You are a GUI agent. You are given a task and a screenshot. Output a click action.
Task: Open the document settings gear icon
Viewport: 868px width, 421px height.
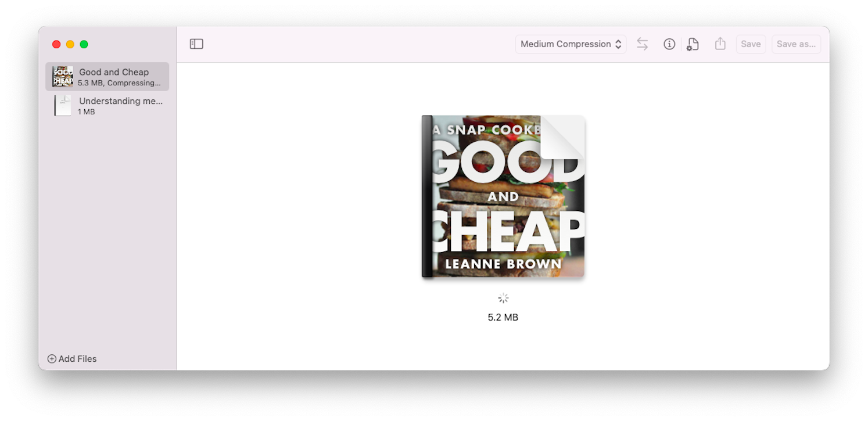(x=693, y=44)
